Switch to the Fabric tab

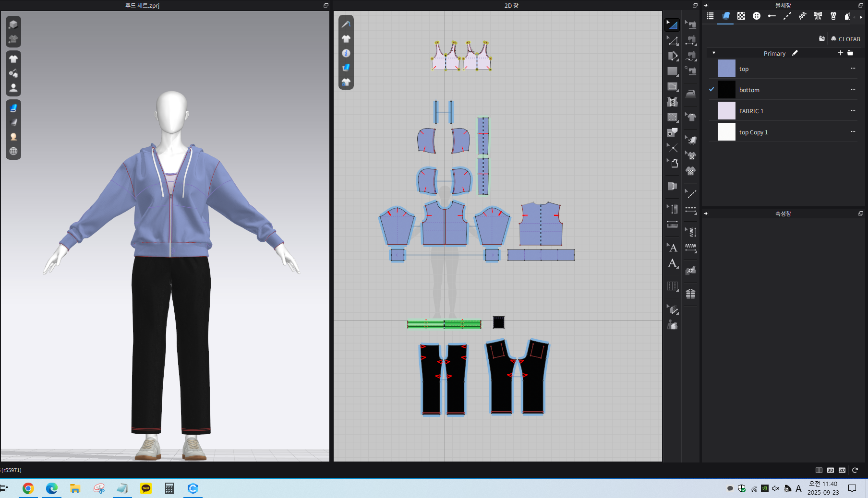pyautogui.click(x=726, y=16)
